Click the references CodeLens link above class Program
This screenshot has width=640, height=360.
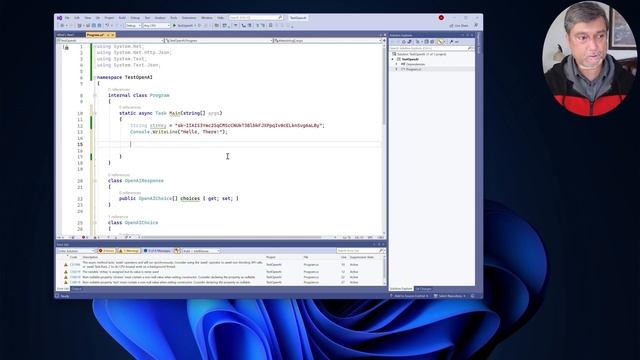tap(119, 90)
